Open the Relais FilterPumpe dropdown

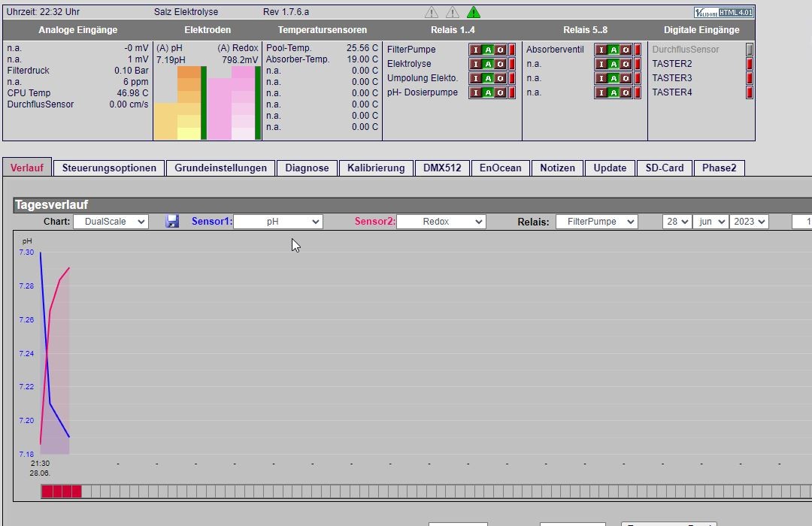(596, 222)
